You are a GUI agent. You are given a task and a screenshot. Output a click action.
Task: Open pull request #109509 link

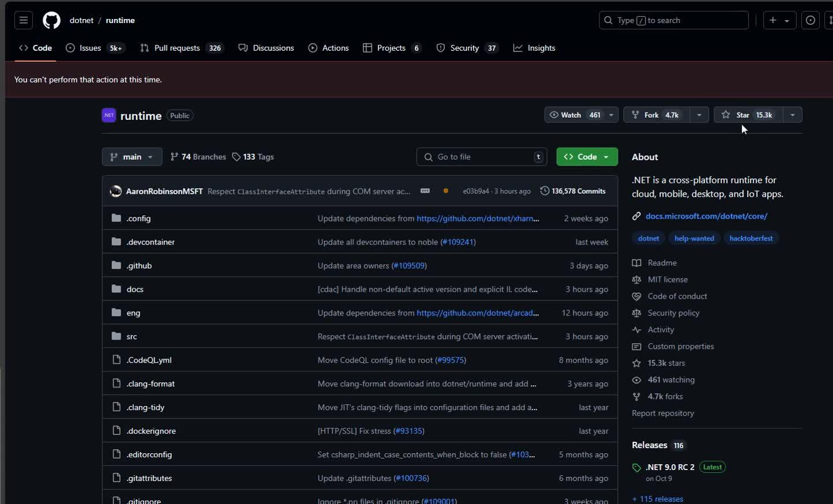point(409,266)
